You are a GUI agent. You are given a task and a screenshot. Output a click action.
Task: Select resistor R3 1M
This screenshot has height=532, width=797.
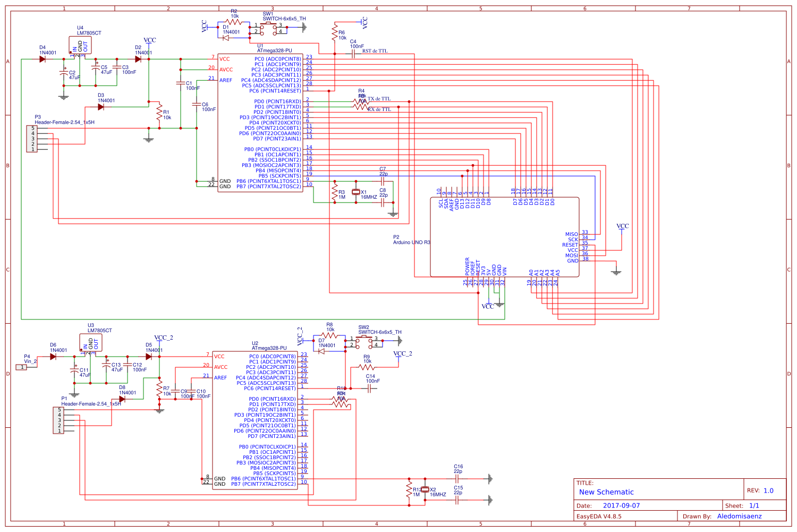click(x=335, y=192)
